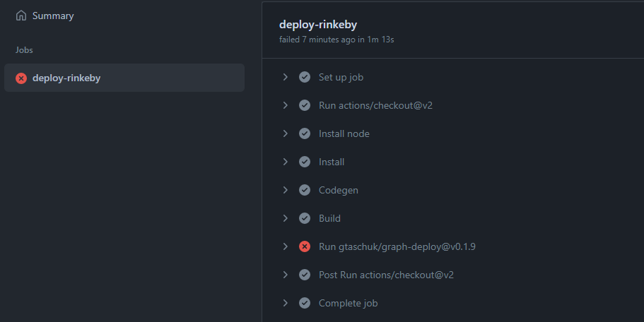Viewport: 644px width, 322px height.
Task: Expand the Install node step chevron
Action: click(286, 133)
